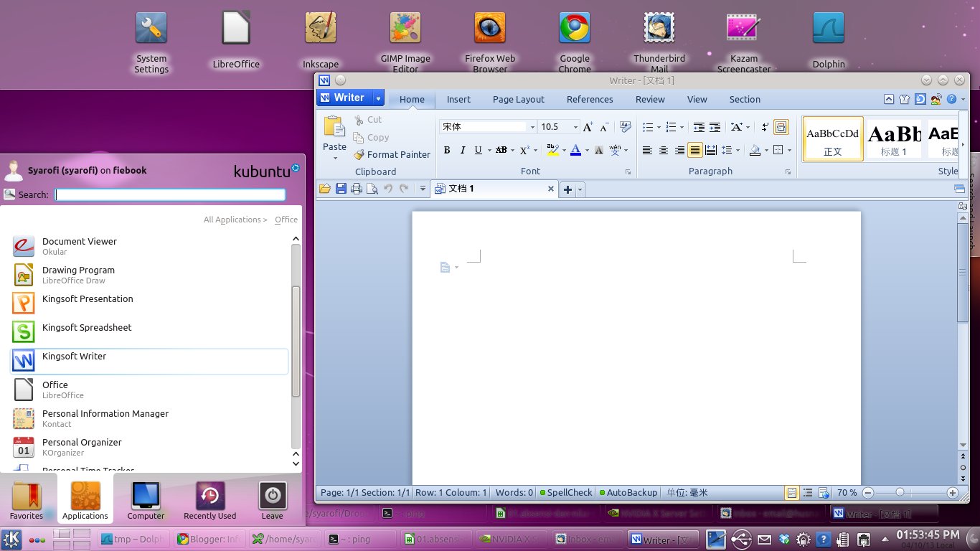Click the Print icon in quick access toolbar
The height and width of the screenshot is (551, 980).
(357, 189)
